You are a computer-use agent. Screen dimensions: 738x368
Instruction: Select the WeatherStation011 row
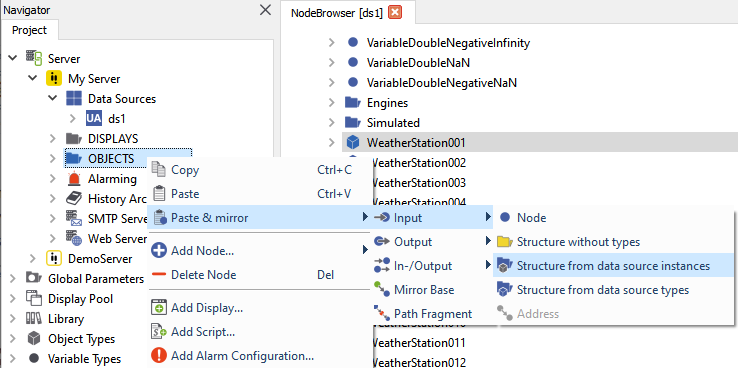[418, 342]
